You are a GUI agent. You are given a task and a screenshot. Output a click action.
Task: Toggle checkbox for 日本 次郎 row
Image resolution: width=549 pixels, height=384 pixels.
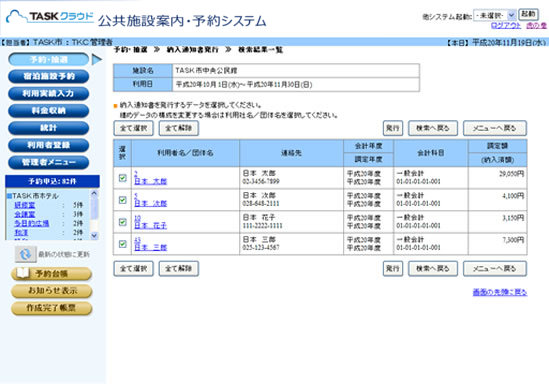point(123,200)
